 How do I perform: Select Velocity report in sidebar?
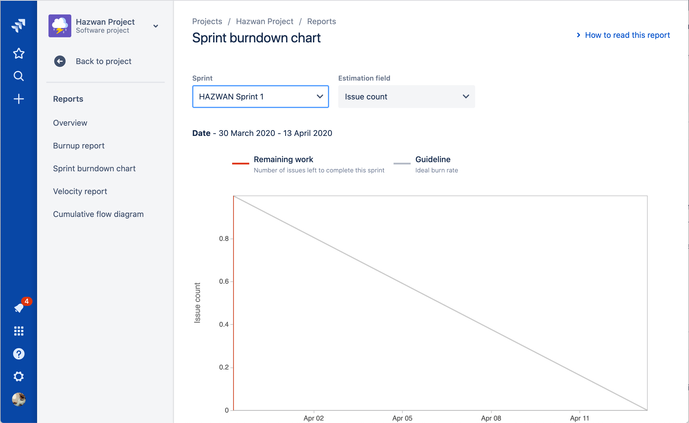[x=80, y=192]
